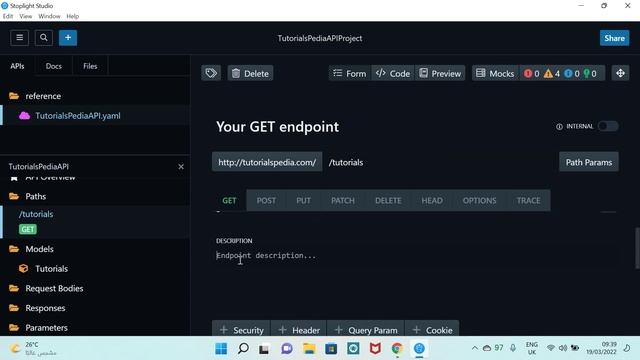Click the INTERNAL info icon

(x=559, y=127)
